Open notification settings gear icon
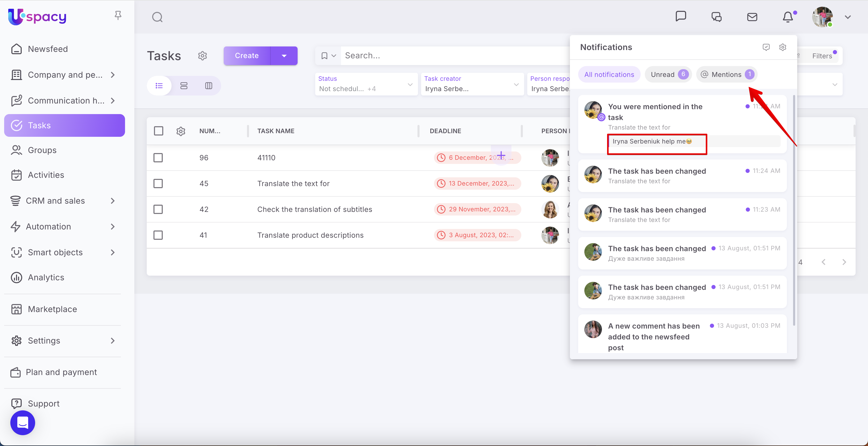The height and width of the screenshot is (446, 868). tap(782, 47)
